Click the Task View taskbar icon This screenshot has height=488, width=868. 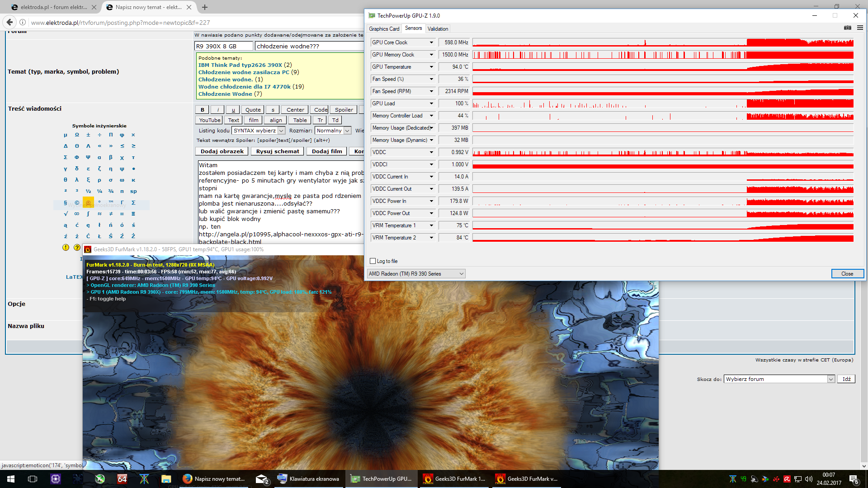[x=33, y=479]
